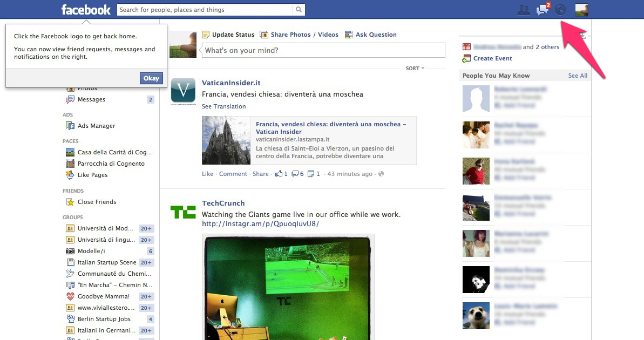Viewport: 644px width, 340px height.
Task: Open the SORT dropdown
Action: coord(415,68)
